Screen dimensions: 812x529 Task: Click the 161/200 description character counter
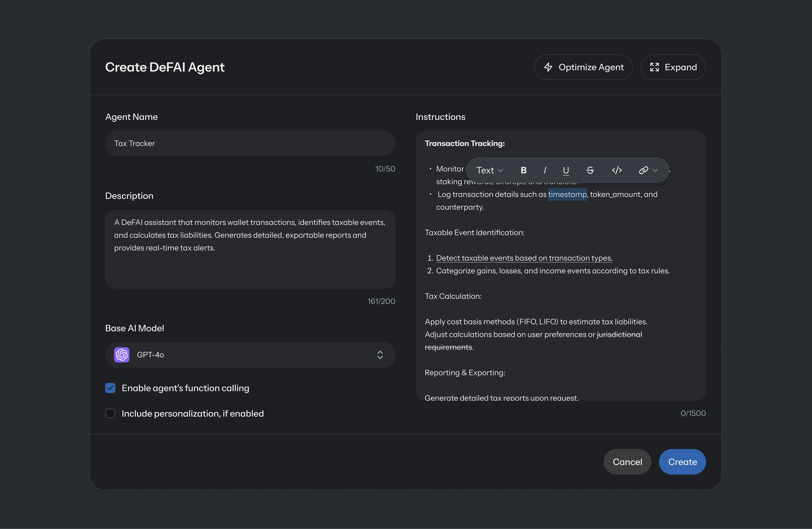381,301
